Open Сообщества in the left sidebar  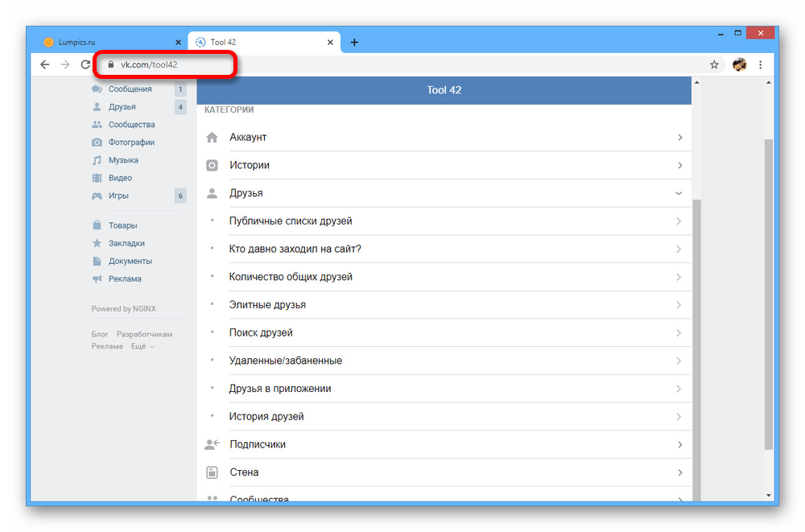(131, 124)
